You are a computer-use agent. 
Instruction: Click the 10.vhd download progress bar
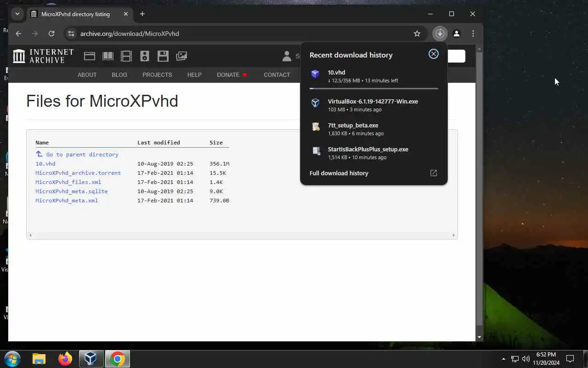[x=374, y=88]
